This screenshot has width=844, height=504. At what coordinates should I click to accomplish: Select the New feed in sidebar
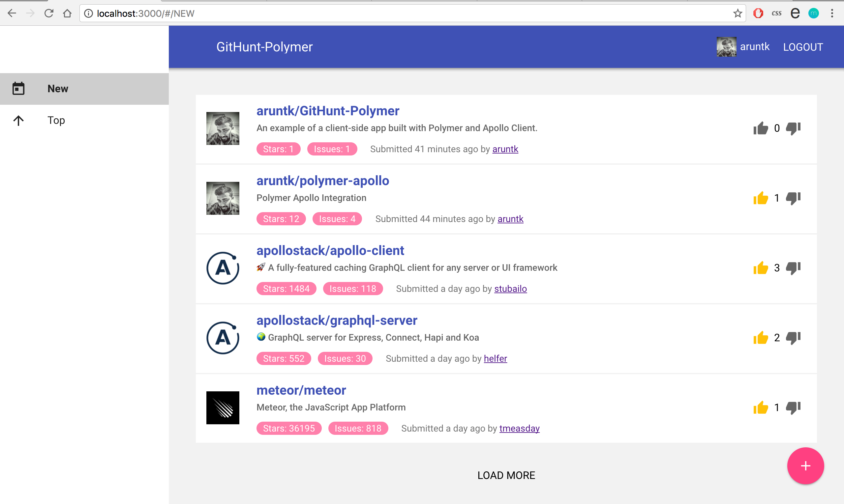58,89
